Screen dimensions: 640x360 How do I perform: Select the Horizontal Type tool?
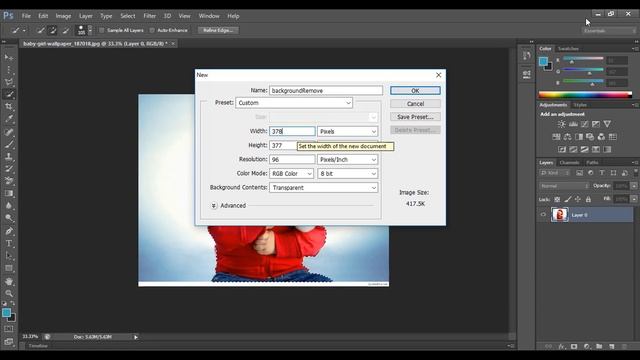coord(9,244)
